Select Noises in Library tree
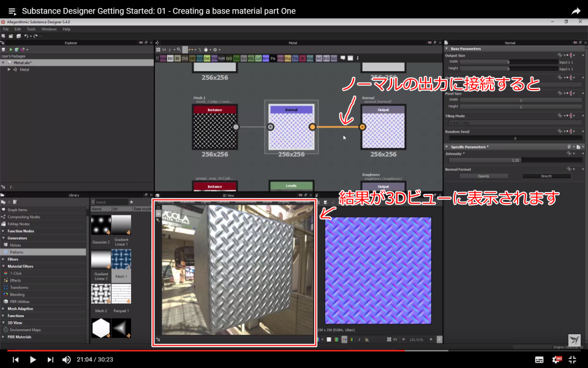The width and height of the screenshot is (588, 368). coord(43,245)
